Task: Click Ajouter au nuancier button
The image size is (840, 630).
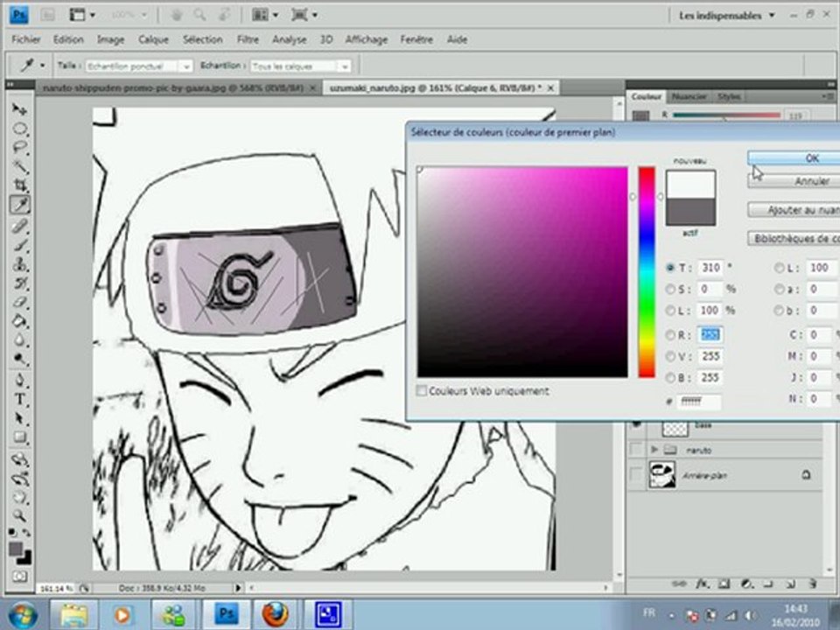Action: [794, 210]
